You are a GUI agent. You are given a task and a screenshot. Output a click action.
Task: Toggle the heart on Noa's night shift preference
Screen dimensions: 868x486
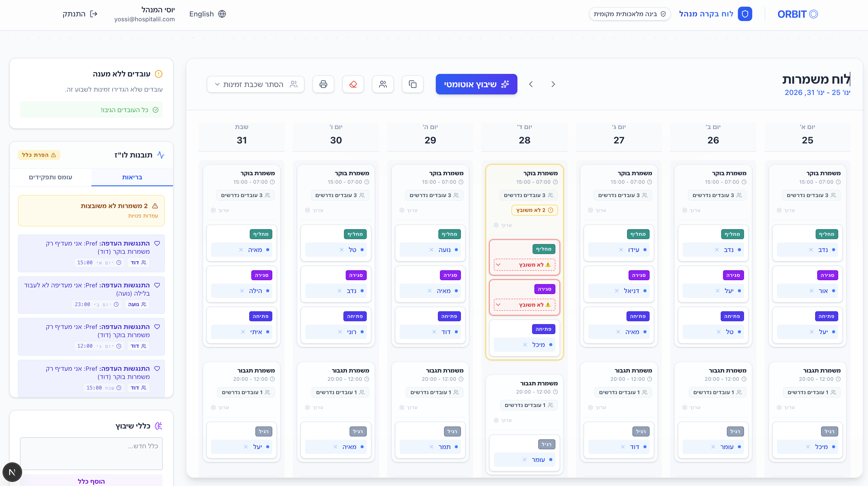point(157,285)
